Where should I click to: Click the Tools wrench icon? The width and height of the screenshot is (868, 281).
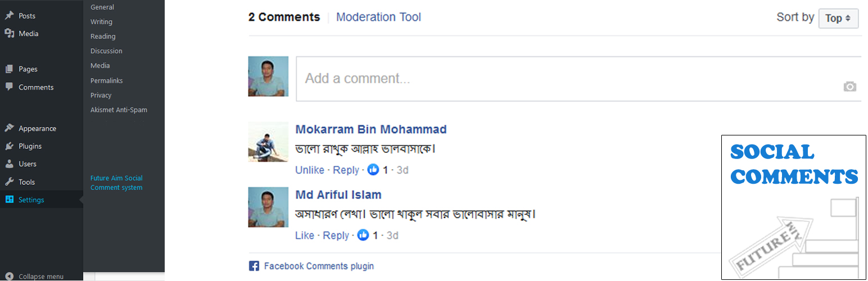pyautogui.click(x=9, y=182)
